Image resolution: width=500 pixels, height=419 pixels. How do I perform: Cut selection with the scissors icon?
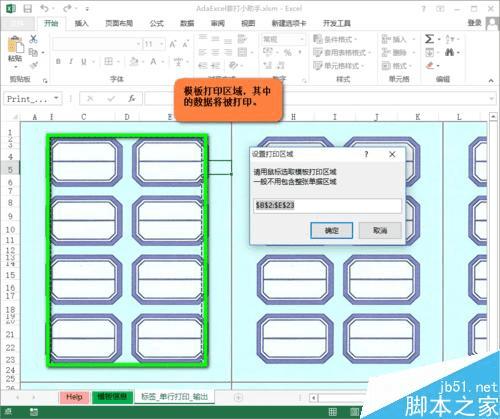tap(33, 39)
